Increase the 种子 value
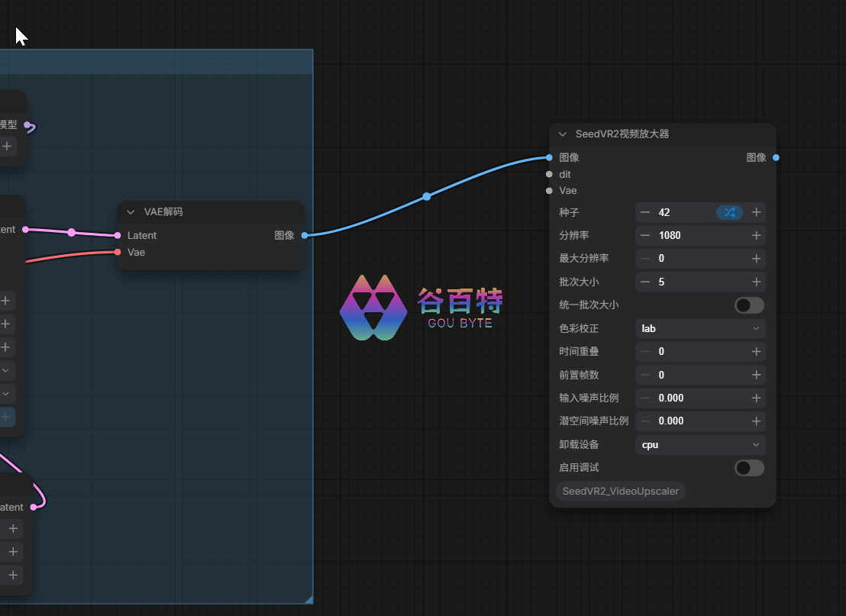Viewport: 846px width, 616px height. (x=757, y=212)
